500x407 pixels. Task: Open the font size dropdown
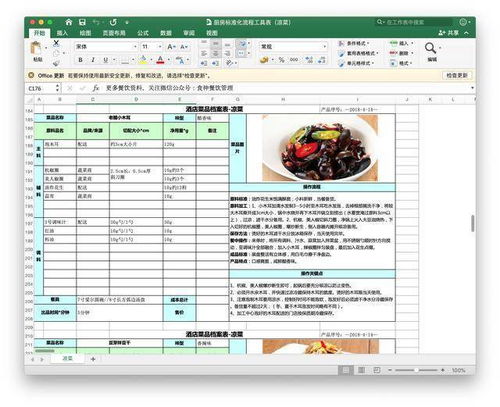click(160, 47)
